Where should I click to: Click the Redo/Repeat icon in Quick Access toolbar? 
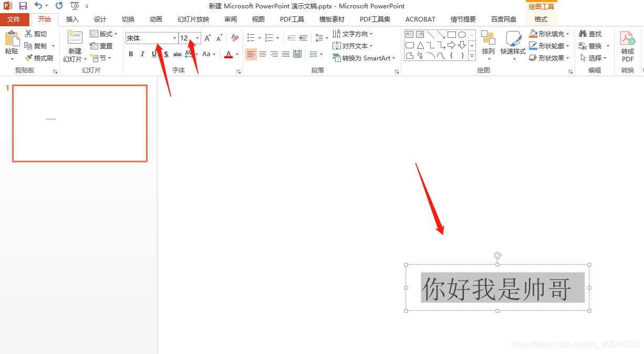pyautogui.click(x=59, y=6)
